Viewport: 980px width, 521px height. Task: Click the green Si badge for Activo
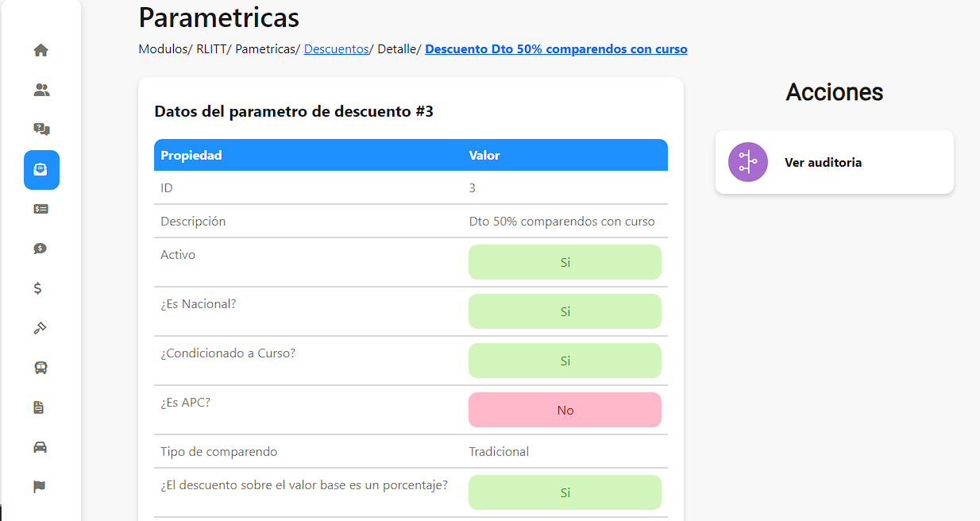point(565,262)
